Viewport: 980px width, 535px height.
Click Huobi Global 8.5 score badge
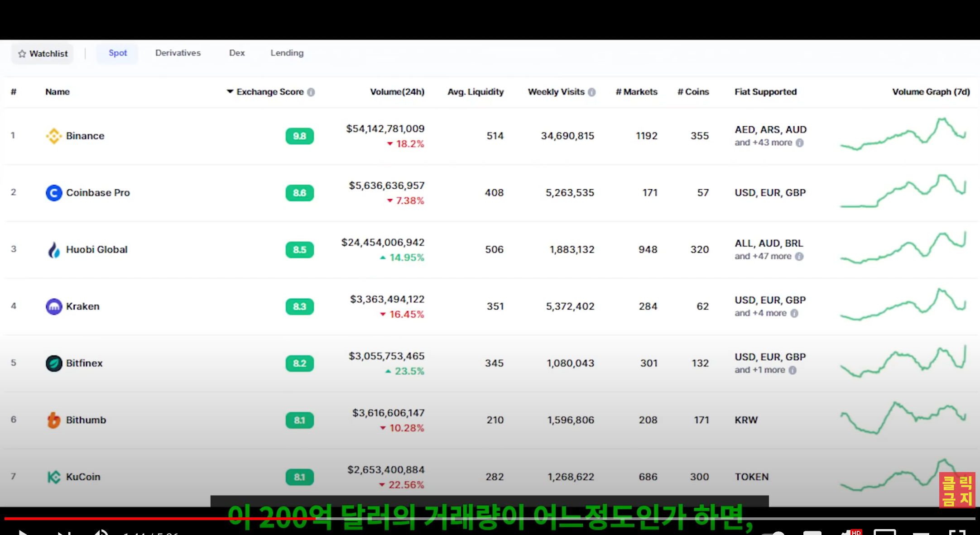(299, 250)
